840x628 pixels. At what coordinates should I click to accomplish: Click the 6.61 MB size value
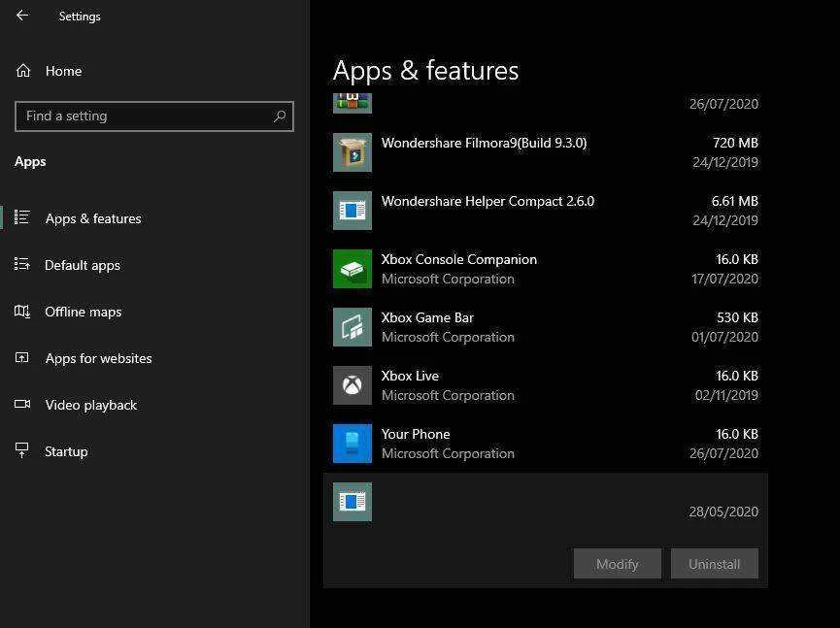tap(734, 201)
